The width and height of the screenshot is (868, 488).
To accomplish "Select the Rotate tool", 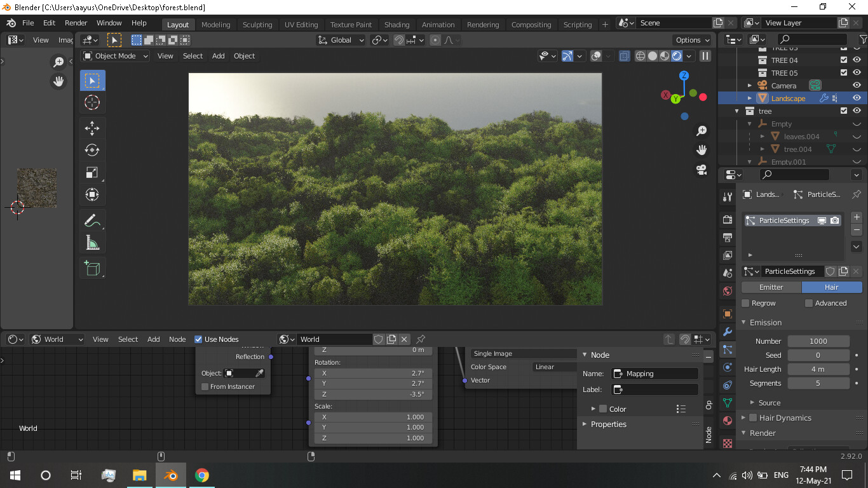I will (x=92, y=150).
